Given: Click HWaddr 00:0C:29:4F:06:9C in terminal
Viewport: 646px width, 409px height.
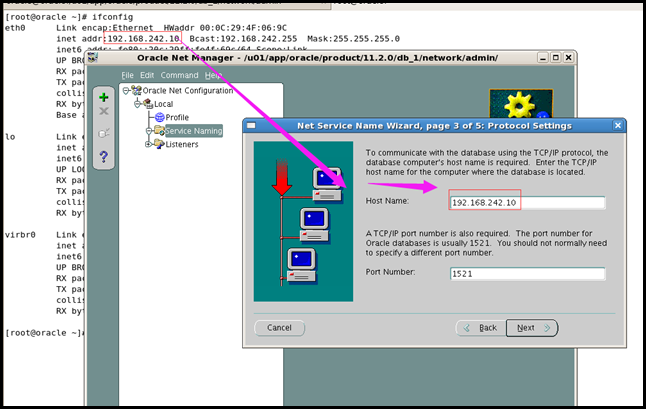Looking at the screenshot, I should tap(225, 28).
